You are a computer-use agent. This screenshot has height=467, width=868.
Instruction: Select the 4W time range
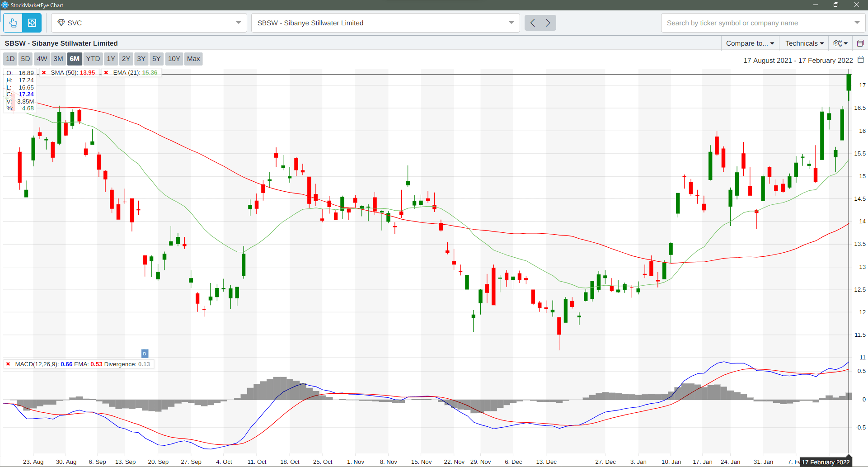click(42, 59)
